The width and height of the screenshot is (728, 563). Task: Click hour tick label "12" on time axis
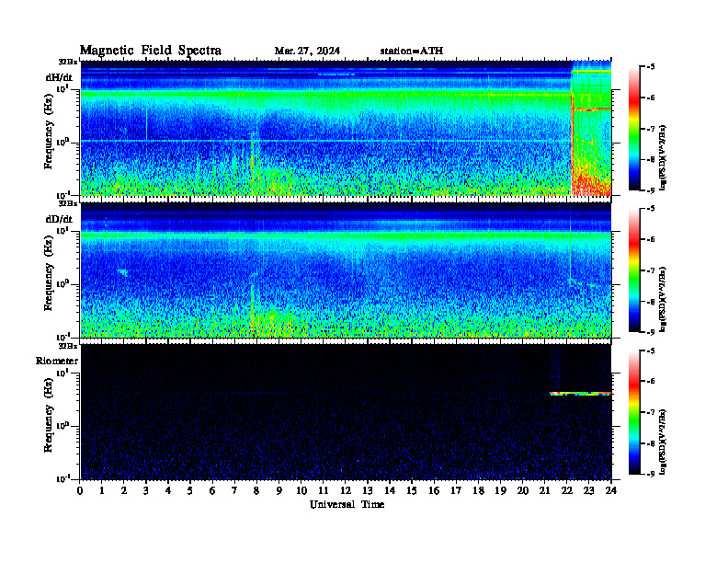pos(346,490)
